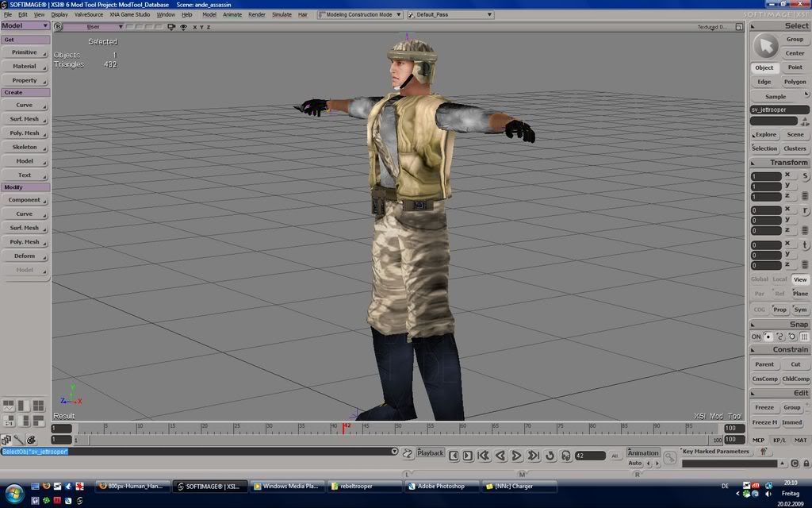
Task: Open the Simulate menu
Action: 282,14
